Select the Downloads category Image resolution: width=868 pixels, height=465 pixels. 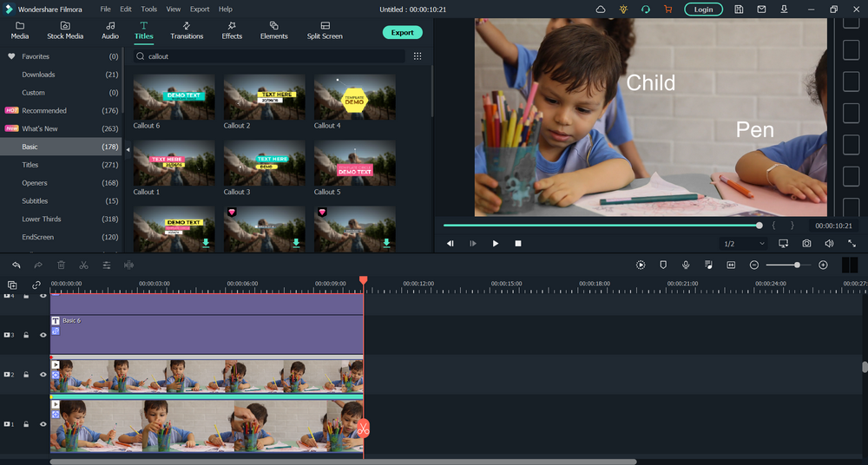click(x=61, y=75)
